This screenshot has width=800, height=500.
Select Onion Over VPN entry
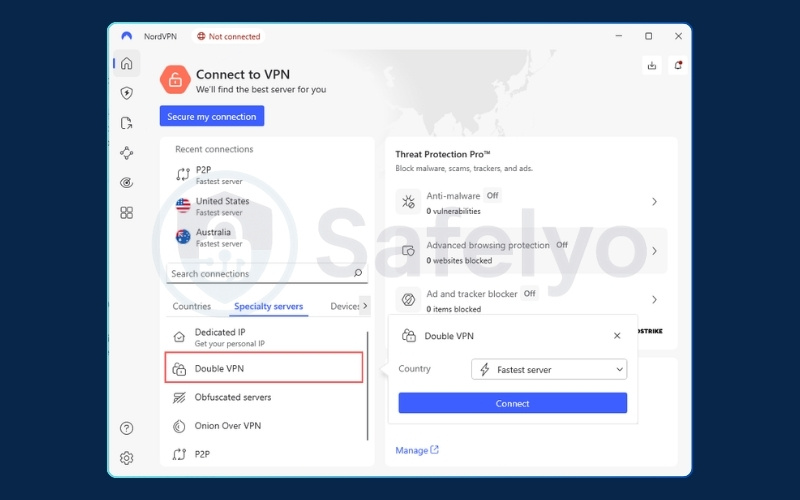pyautogui.click(x=264, y=426)
